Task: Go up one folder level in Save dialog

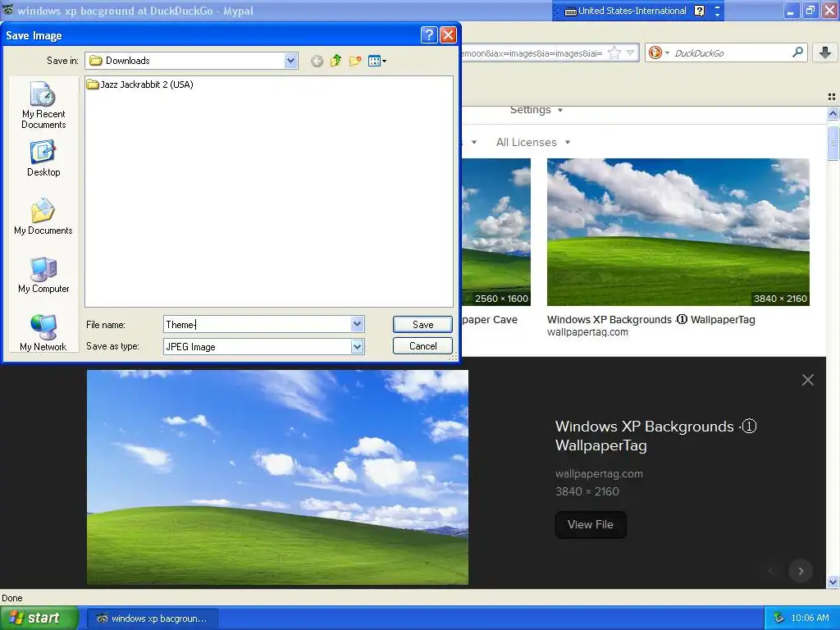Action: click(336, 61)
